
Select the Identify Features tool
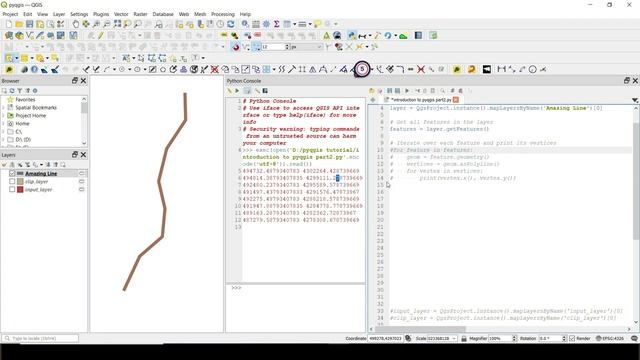[245, 24]
